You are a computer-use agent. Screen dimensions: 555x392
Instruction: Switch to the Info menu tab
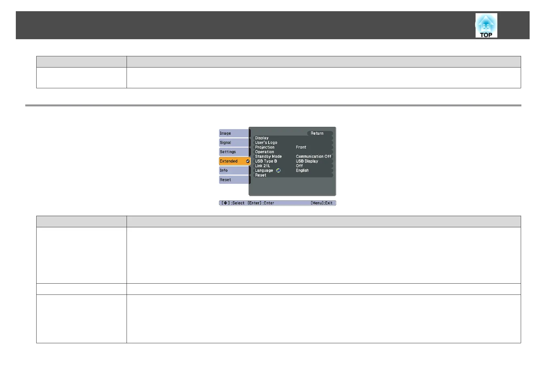(x=234, y=170)
